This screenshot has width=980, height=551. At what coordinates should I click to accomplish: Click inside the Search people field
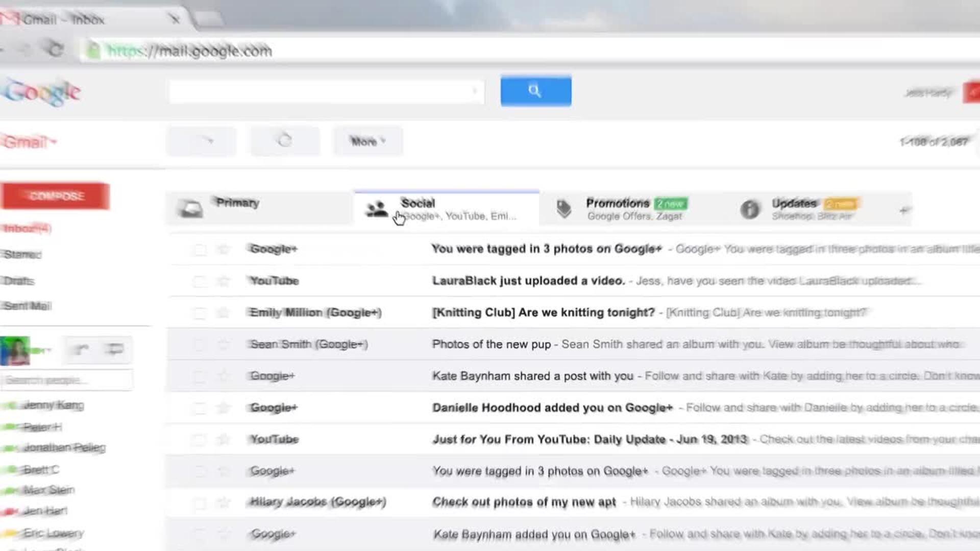tap(66, 380)
